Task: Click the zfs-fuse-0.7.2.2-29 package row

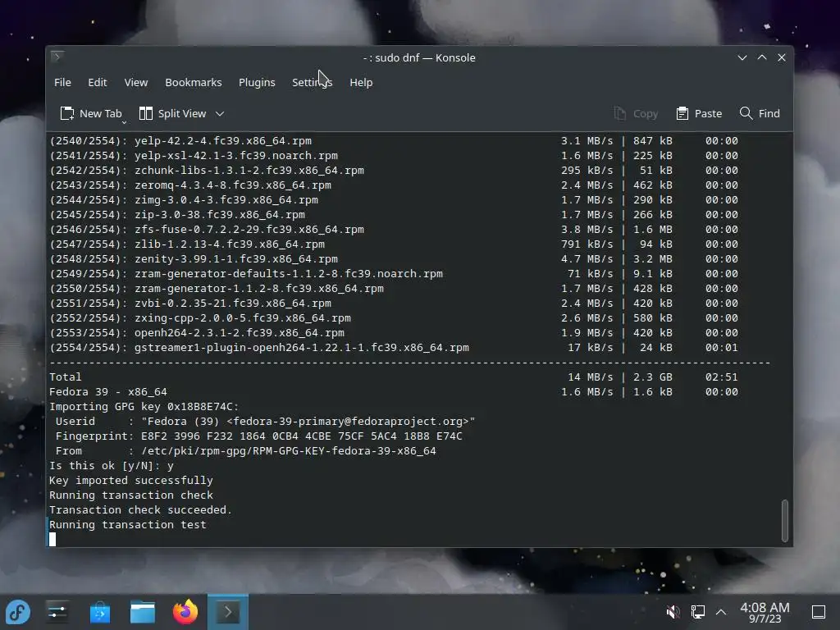Action: [x=394, y=230]
